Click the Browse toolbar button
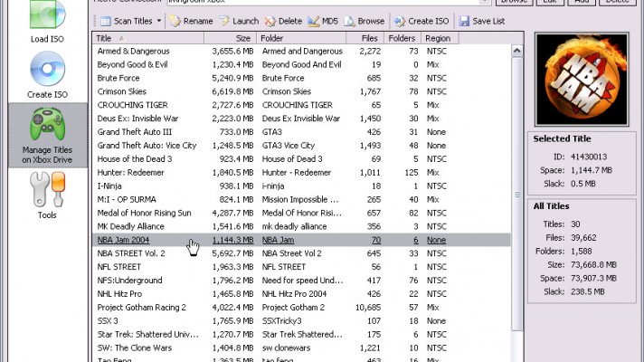 (365, 21)
